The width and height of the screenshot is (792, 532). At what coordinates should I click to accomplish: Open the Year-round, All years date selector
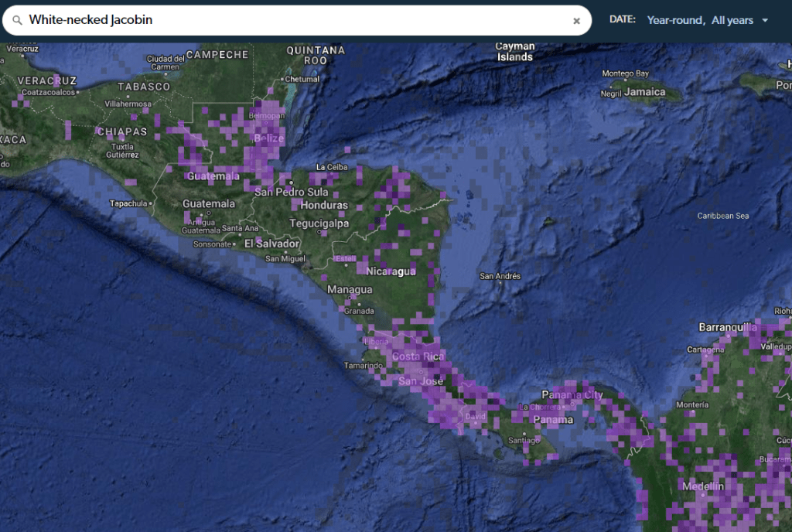point(700,20)
